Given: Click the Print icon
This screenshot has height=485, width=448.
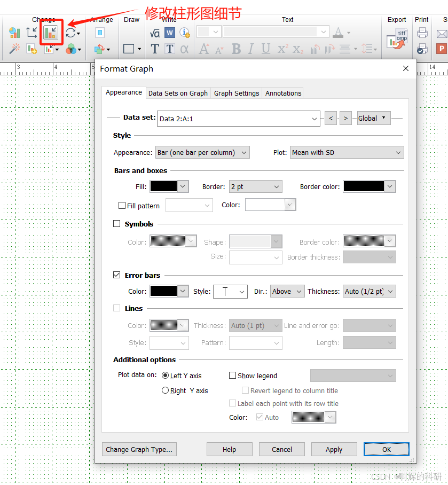Looking at the screenshot, I should 421,33.
